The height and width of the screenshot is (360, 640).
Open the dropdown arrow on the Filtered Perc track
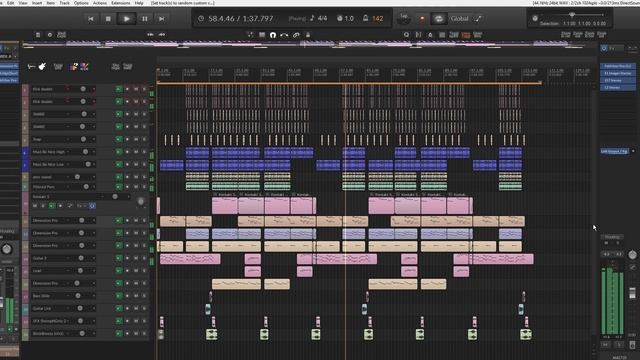click(94, 187)
